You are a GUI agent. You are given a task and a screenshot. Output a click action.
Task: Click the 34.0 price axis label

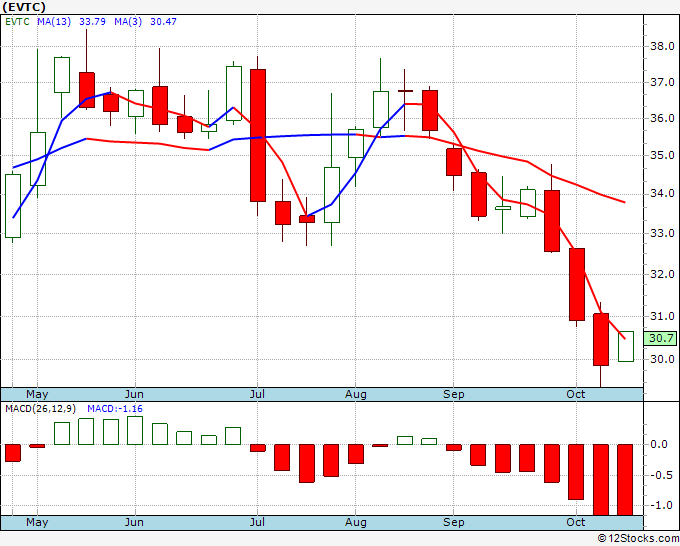(662, 193)
